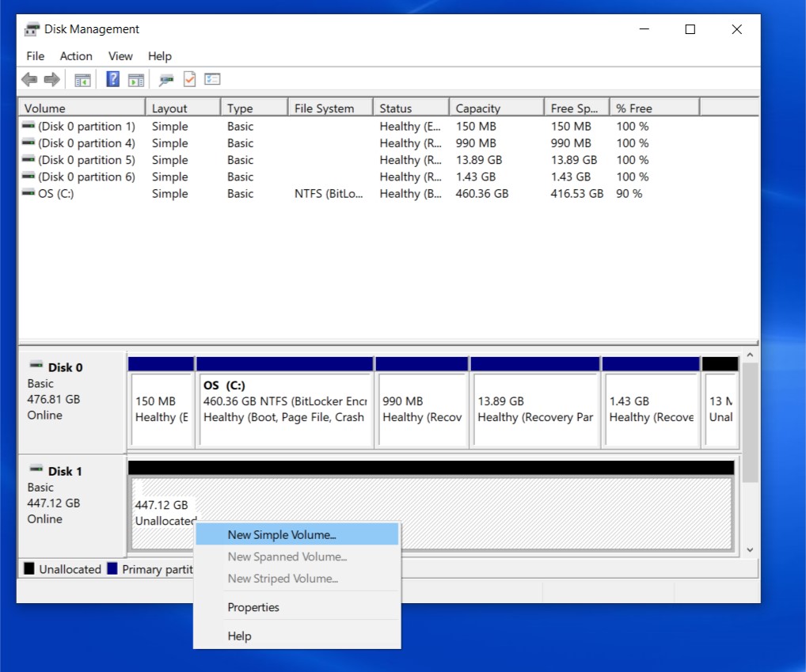Click the scrollbar down arrow in disk pane
The height and width of the screenshot is (672, 806).
pyautogui.click(x=749, y=549)
